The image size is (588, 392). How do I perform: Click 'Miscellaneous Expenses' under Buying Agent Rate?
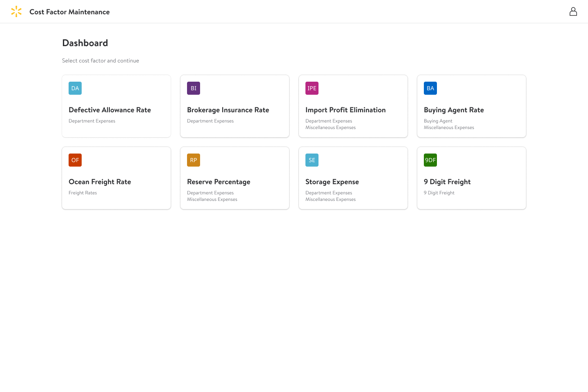coord(449,127)
